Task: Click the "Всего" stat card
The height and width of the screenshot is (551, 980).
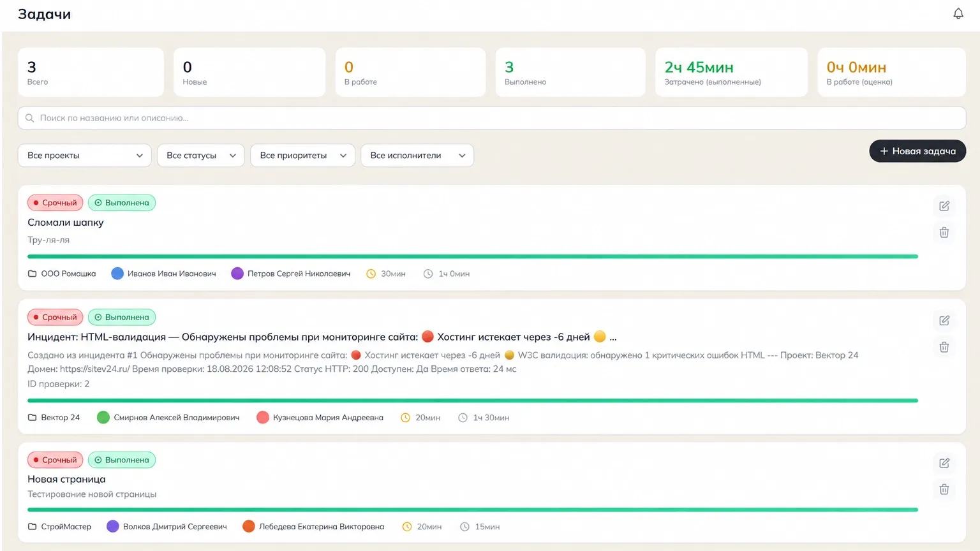Action: [91, 72]
